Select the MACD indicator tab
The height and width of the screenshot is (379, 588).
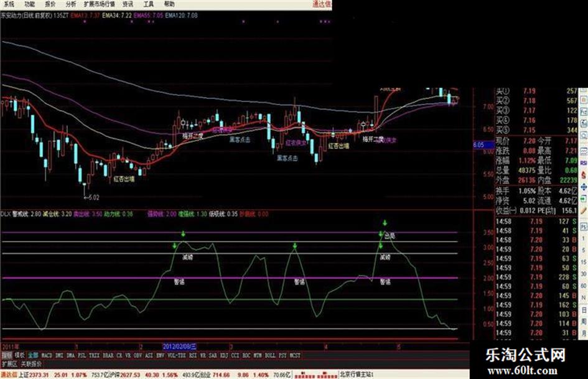click(47, 355)
